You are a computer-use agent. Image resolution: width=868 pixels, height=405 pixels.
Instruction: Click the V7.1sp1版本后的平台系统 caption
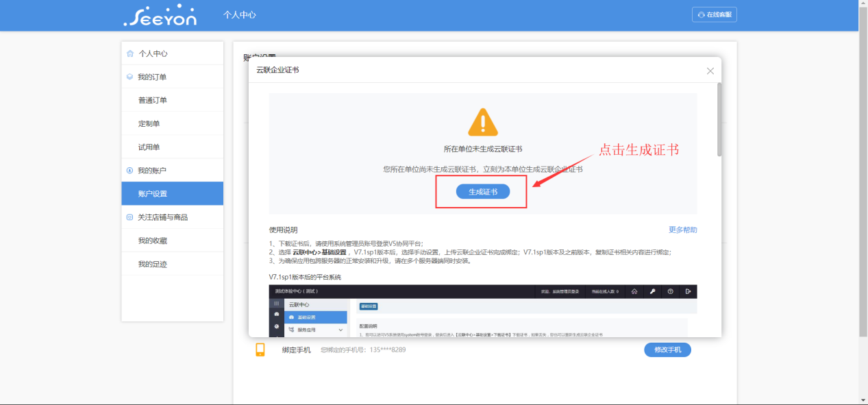[305, 277]
